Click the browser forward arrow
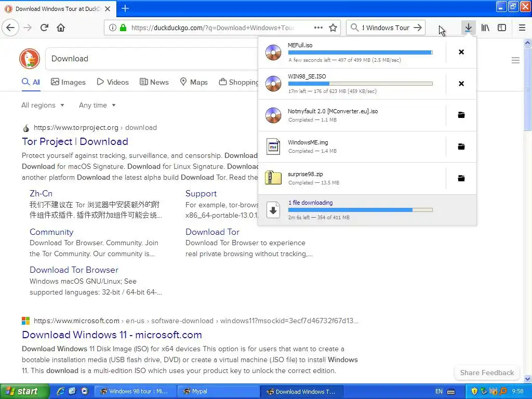 (x=28, y=28)
